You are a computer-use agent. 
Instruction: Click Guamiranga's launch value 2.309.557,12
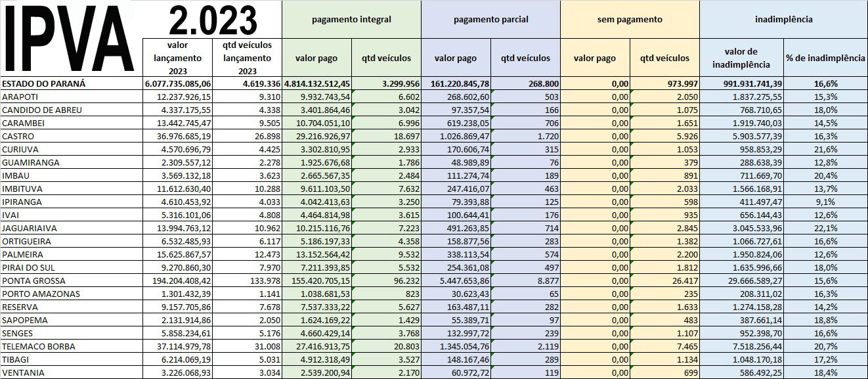tap(177, 162)
